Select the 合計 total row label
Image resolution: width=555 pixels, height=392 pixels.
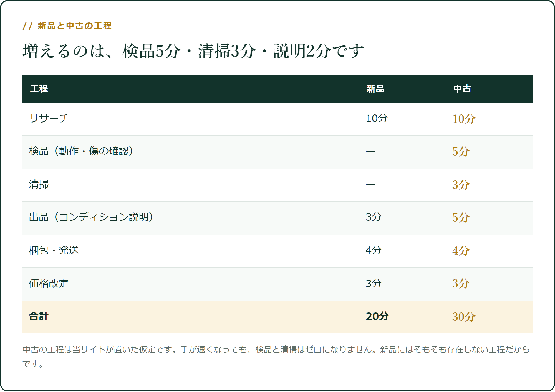[39, 316]
